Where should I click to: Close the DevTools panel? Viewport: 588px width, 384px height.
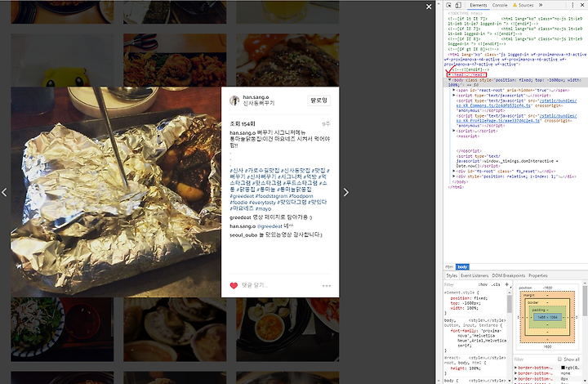point(581,5)
